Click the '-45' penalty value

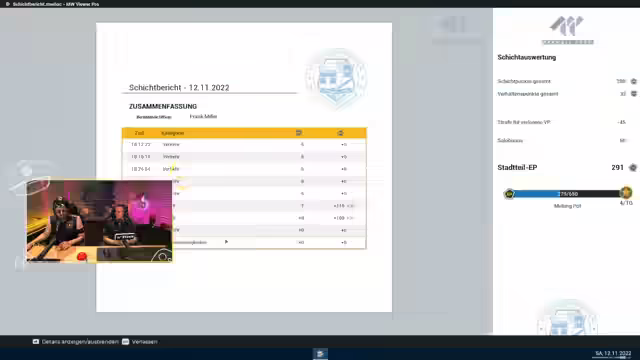coord(621,122)
